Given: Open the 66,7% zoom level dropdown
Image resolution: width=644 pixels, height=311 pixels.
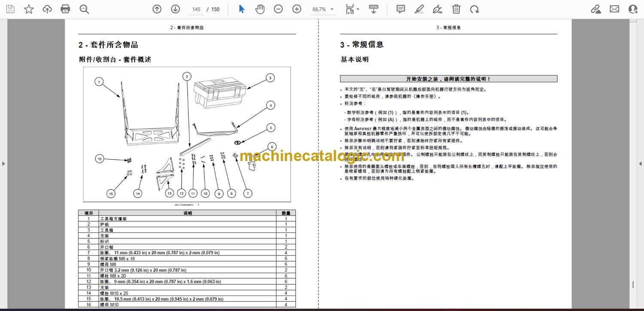Looking at the screenshot, I should tap(323, 9).
